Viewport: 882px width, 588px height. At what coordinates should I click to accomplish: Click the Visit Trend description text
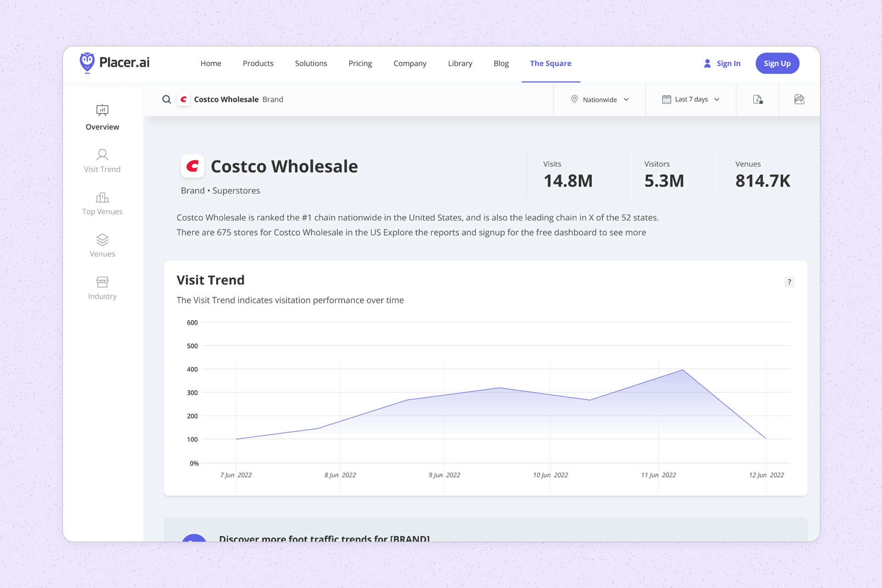(290, 300)
